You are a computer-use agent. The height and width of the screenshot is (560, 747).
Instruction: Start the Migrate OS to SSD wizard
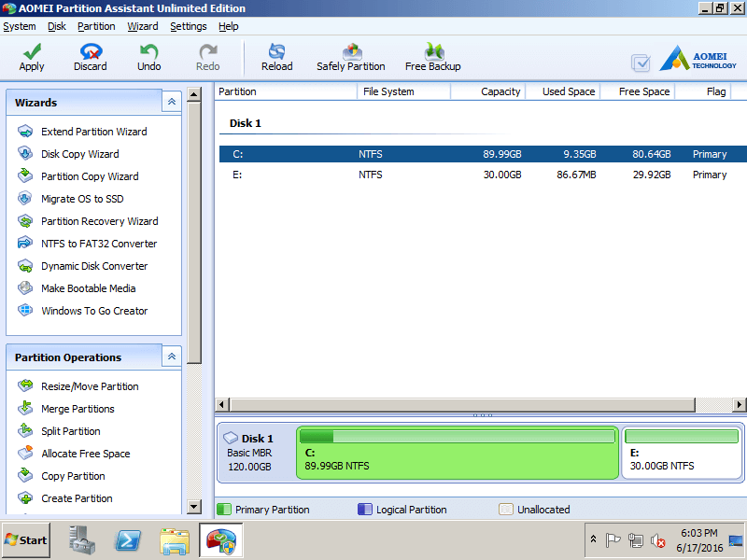[82, 199]
